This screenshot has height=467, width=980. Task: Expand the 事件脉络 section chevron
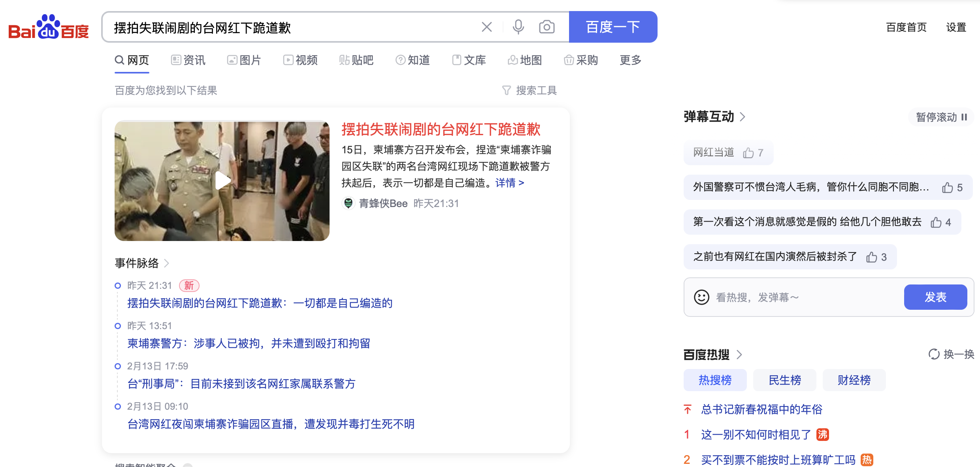[x=167, y=263]
